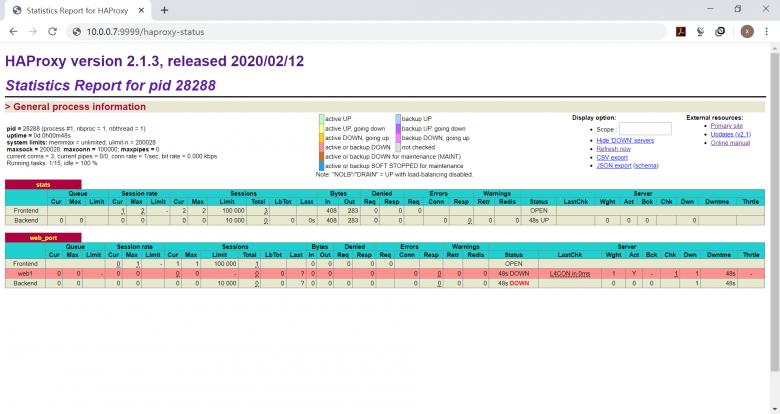This screenshot has height=414, width=780.
Task: Open the JSON schema link
Action: 646,166
